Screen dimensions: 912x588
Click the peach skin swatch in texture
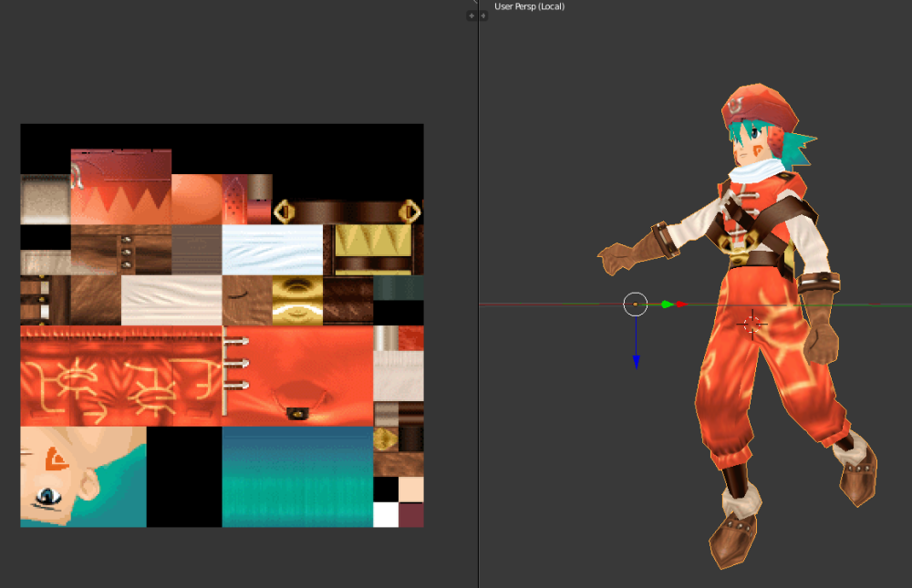[411, 490]
